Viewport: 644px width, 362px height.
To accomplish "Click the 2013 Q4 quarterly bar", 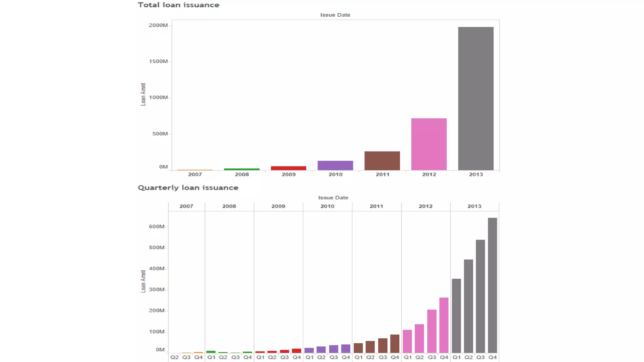I will coord(492,285).
